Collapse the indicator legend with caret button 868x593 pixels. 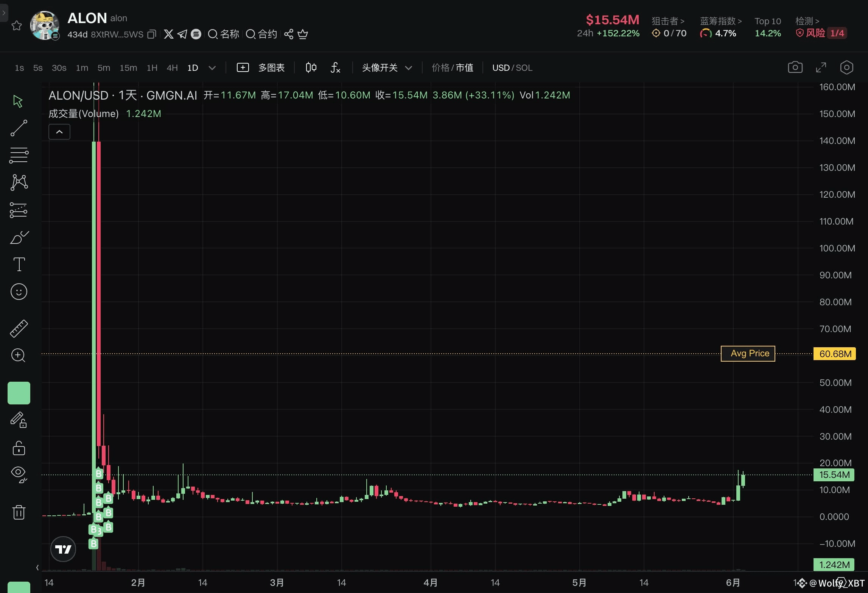click(59, 132)
